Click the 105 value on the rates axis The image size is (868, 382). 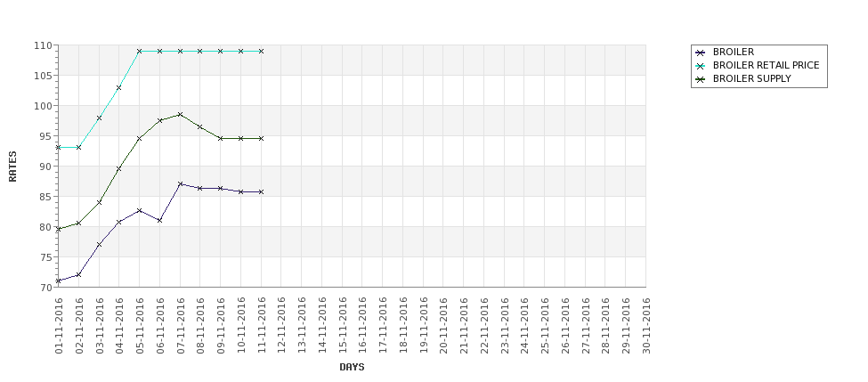click(x=45, y=76)
